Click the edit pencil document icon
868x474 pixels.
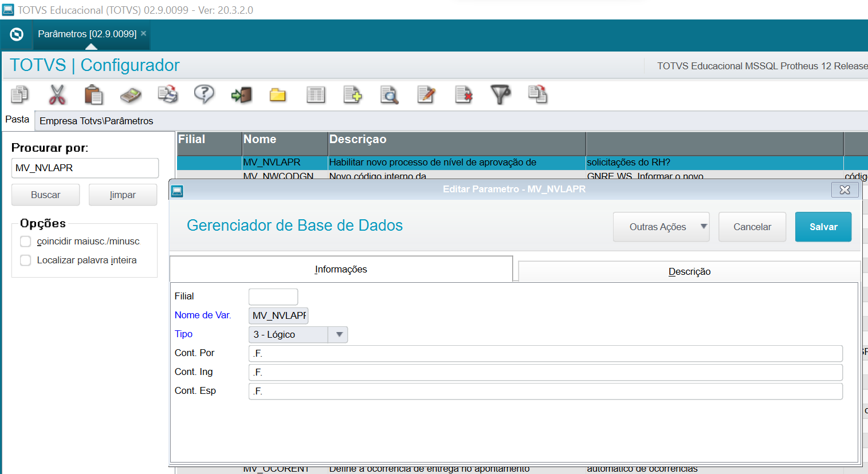pos(426,94)
